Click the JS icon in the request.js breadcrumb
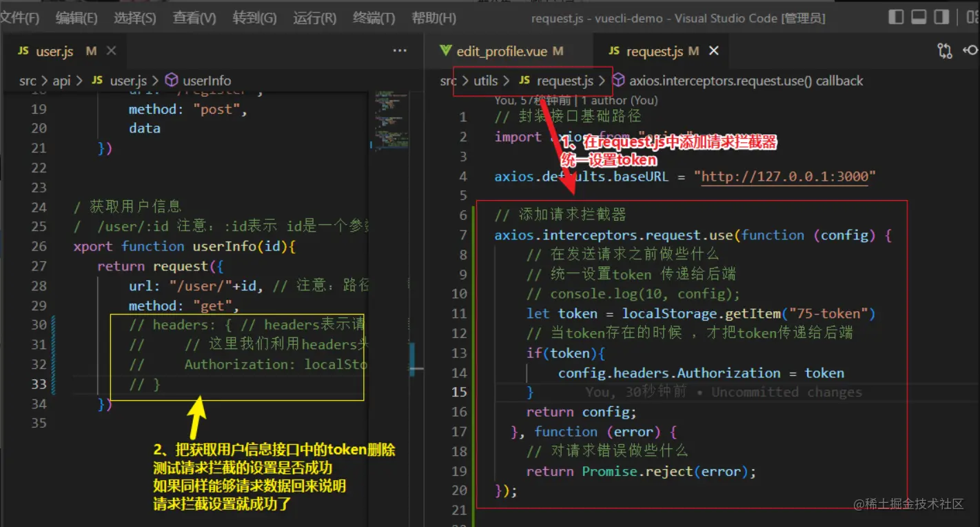Viewport: 980px width, 527px height. 525,81
